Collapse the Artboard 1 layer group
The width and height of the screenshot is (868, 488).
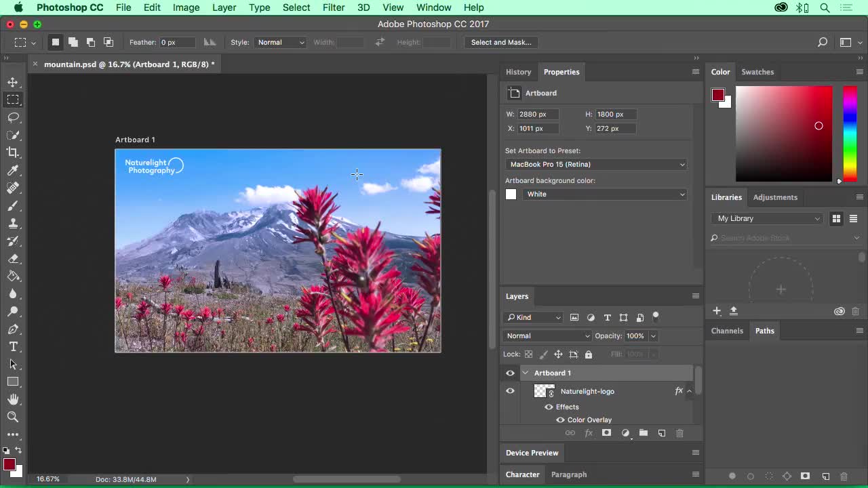tap(525, 373)
